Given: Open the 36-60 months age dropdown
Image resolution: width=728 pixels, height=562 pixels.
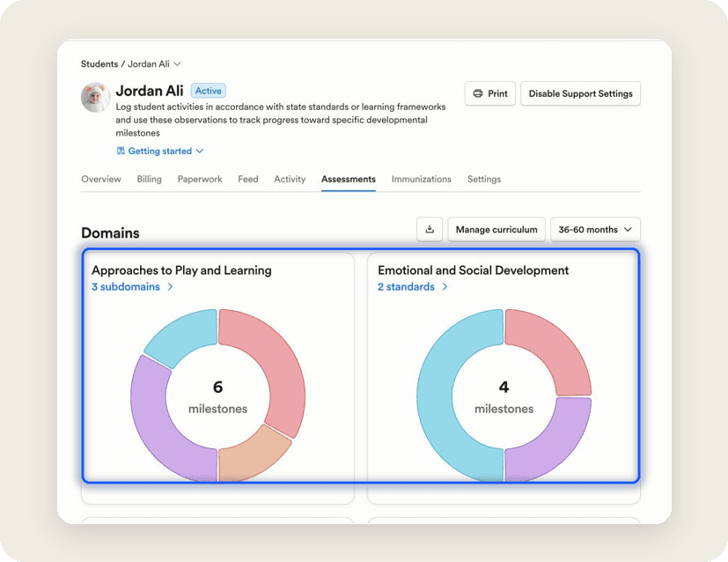Looking at the screenshot, I should click(595, 229).
